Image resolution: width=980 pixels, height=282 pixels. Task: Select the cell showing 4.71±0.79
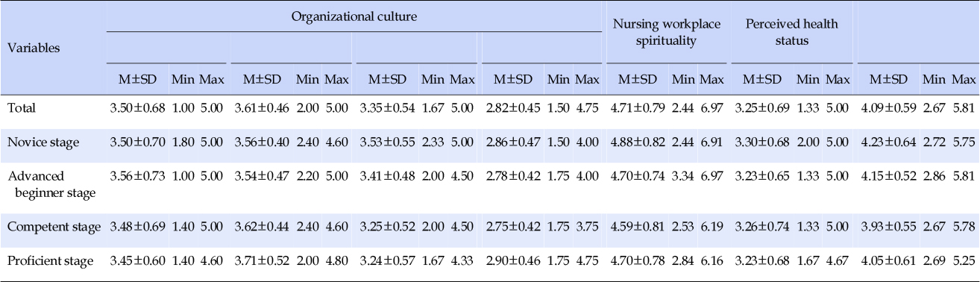click(x=636, y=107)
